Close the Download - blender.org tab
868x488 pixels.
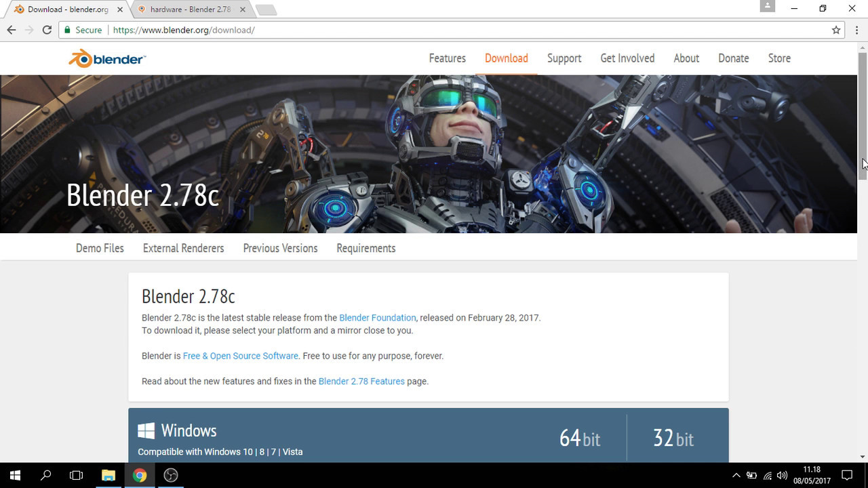[x=120, y=9]
